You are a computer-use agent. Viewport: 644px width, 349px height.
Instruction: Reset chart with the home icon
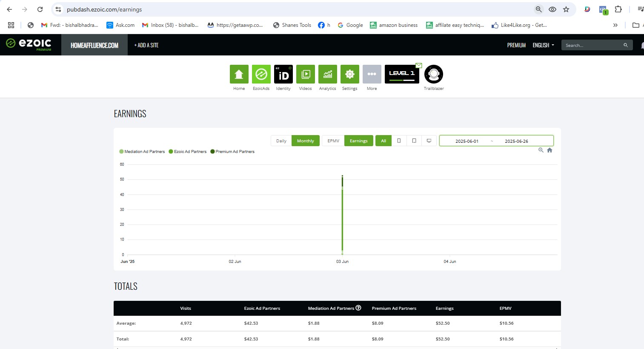click(x=550, y=150)
